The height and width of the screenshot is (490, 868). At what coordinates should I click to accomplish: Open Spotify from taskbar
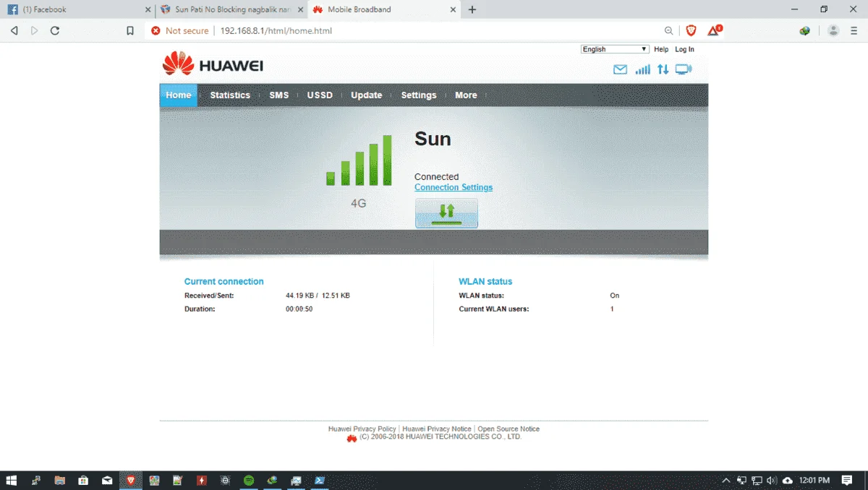(x=248, y=480)
